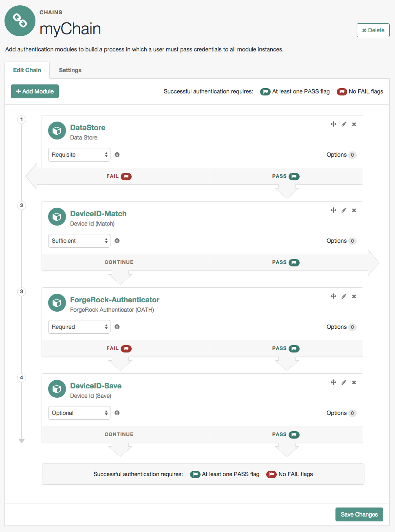
Task: Click the FAIL flag icon on ForgeRock-Authenticator row
Action: [x=126, y=348]
